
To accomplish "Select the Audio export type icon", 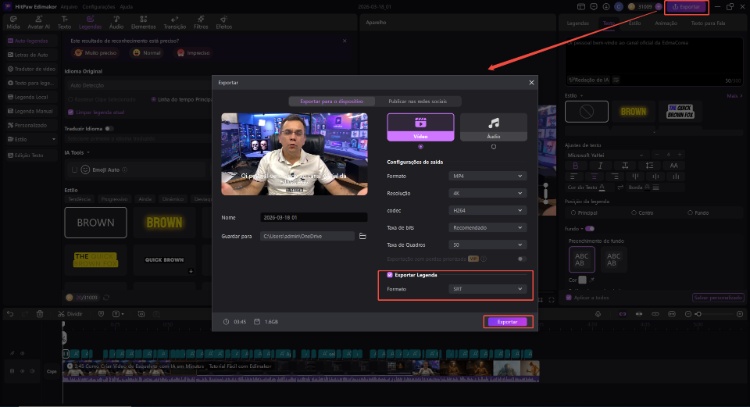I will 493,124.
